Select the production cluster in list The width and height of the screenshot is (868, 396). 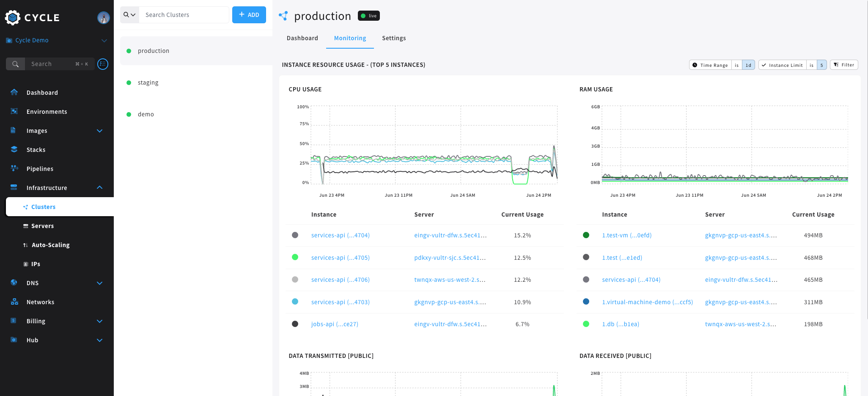196,51
